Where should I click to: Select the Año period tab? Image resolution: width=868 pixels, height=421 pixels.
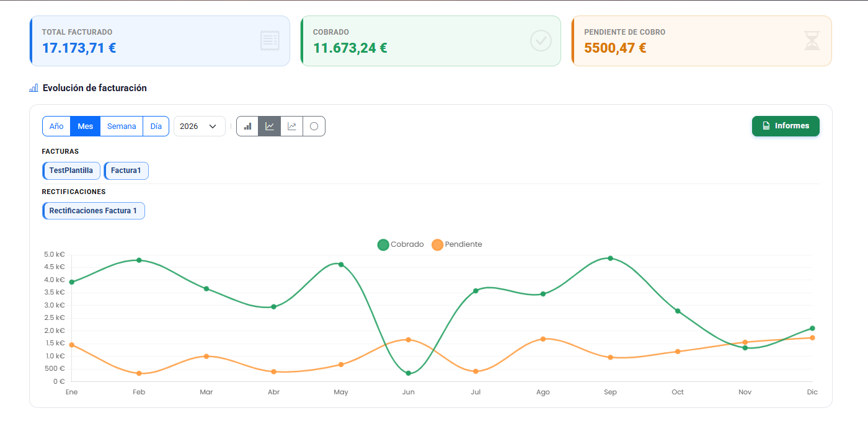(56, 126)
